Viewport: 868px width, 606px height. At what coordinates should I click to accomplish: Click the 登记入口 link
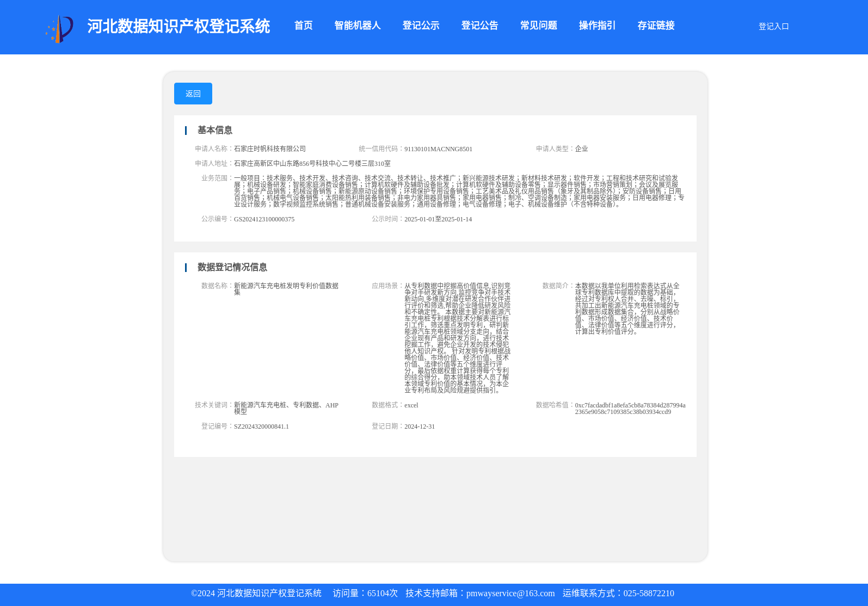[x=773, y=26]
